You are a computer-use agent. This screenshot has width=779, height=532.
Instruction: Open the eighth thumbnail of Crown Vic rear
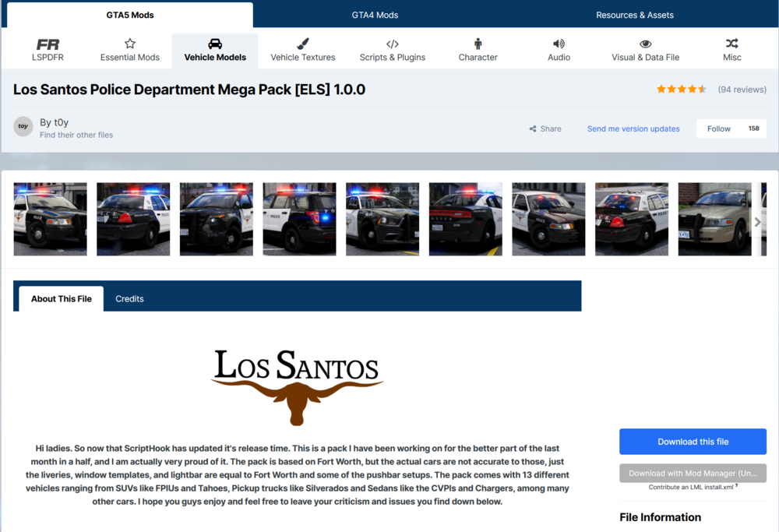632,219
